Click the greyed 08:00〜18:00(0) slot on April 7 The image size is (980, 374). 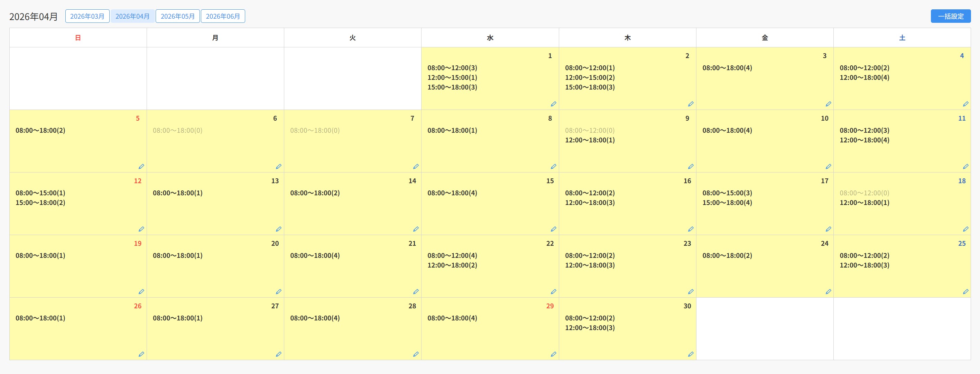(315, 131)
